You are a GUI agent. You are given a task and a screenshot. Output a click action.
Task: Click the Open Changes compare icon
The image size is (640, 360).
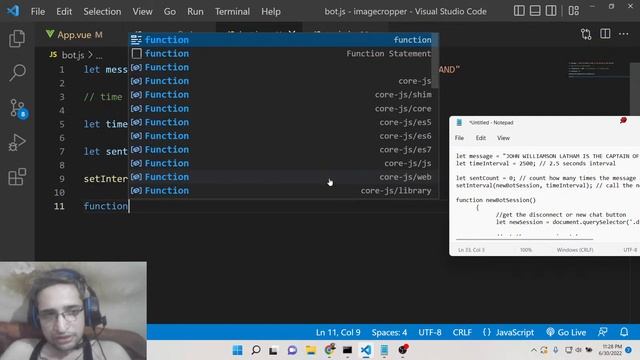(x=586, y=34)
